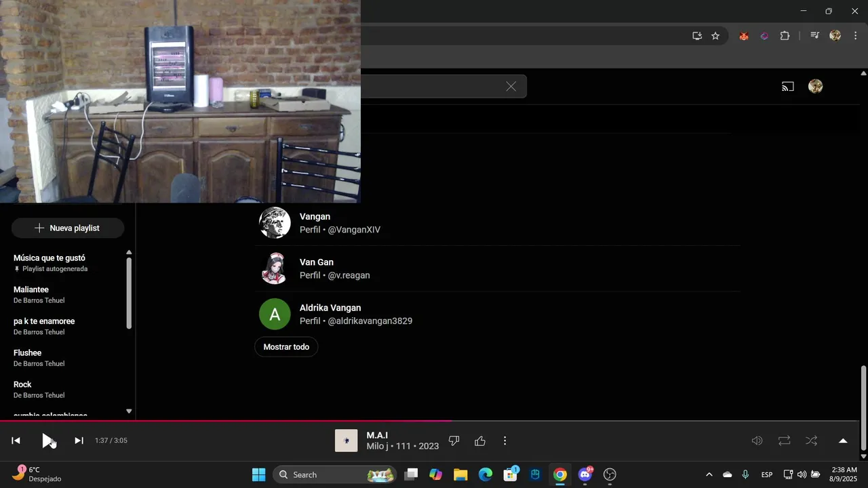Image resolution: width=868 pixels, height=488 pixels.
Task: Clear the search box text
Action: tap(511, 86)
